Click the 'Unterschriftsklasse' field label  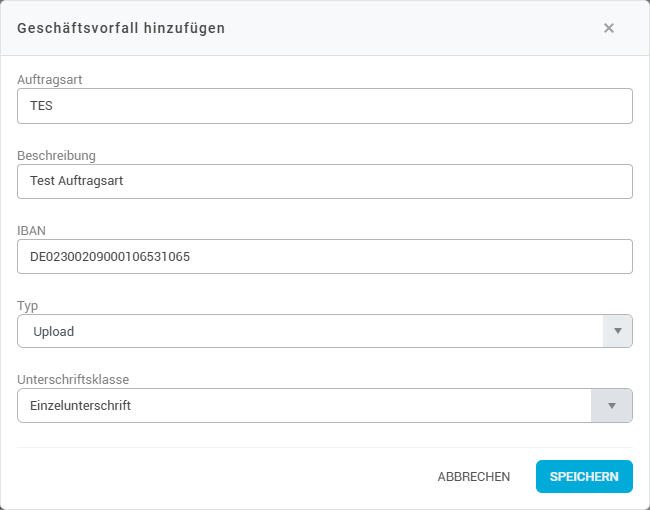pyautogui.click(x=73, y=380)
